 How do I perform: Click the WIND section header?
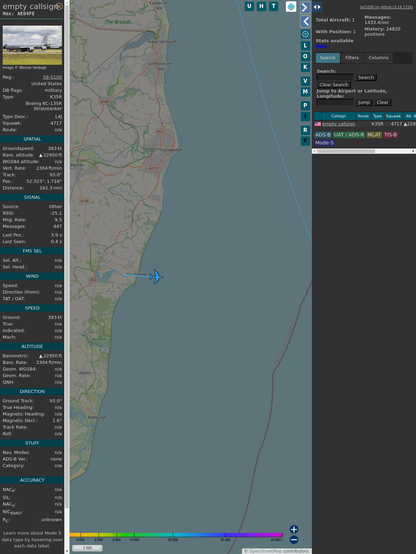click(x=32, y=276)
